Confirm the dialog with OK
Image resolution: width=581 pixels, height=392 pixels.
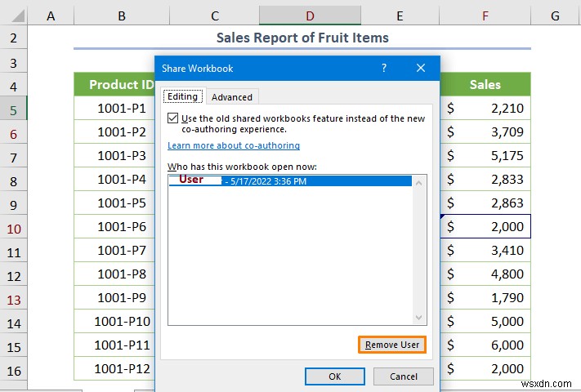point(335,376)
